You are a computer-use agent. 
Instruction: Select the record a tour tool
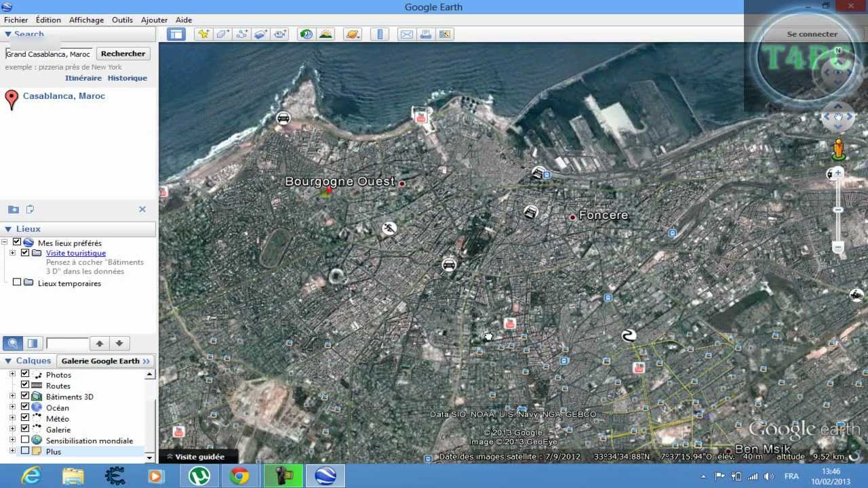[x=280, y=34]
